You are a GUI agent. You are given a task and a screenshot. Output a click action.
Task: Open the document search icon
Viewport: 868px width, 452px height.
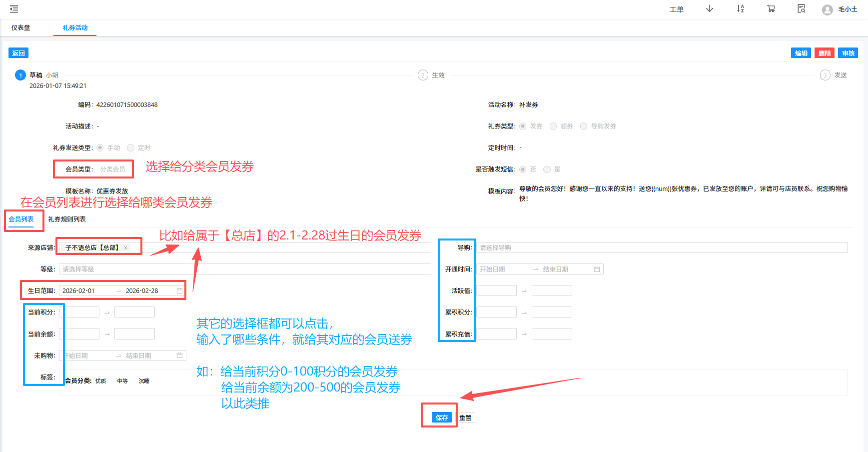coord(801,9)
